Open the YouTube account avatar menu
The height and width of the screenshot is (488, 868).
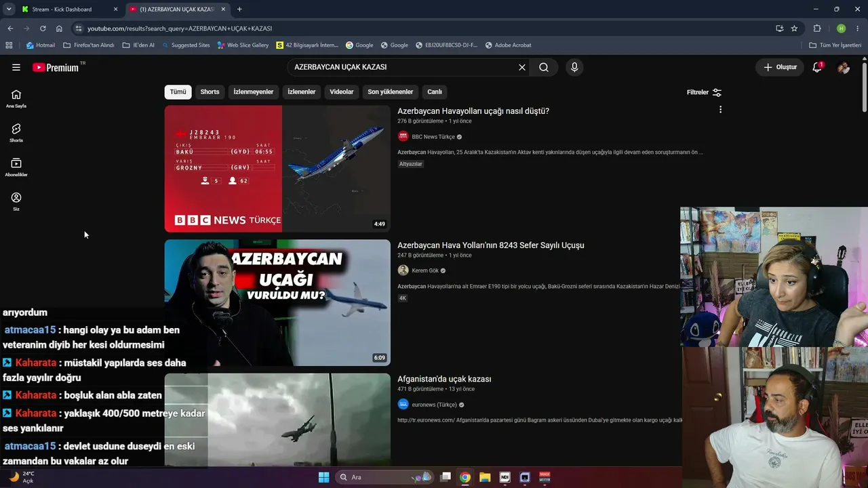pyautogui.click(x=844, y=67)
